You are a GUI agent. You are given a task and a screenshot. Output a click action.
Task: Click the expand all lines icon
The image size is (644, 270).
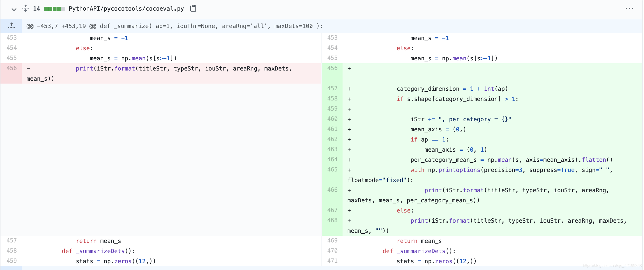26,8
